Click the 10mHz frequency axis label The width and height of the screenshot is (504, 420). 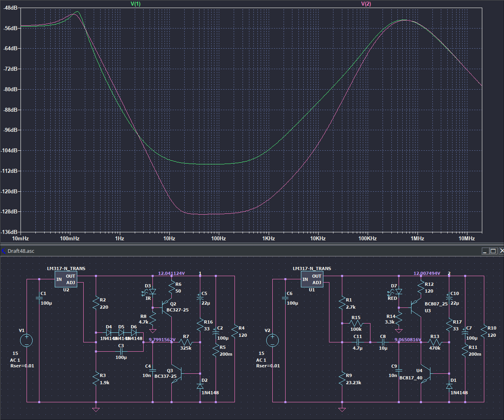21,238
